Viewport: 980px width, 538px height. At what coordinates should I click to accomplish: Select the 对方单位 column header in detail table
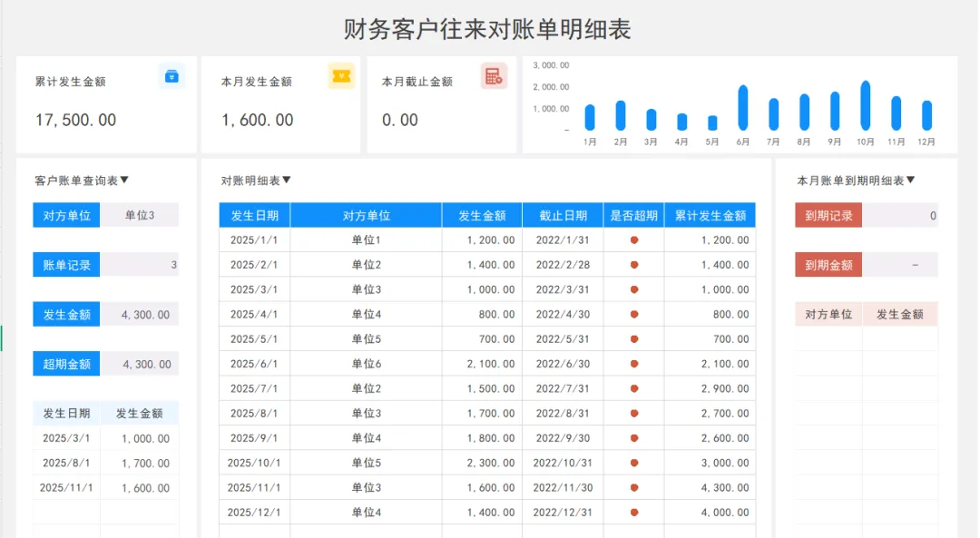367,216
